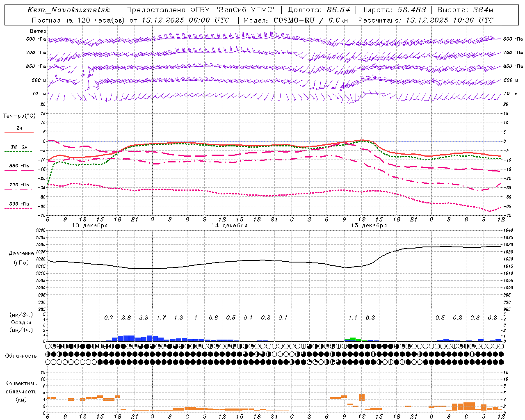Click the Конвективн. convective label
The width and height of the screenshot is (525, 420).
[21, 383]
